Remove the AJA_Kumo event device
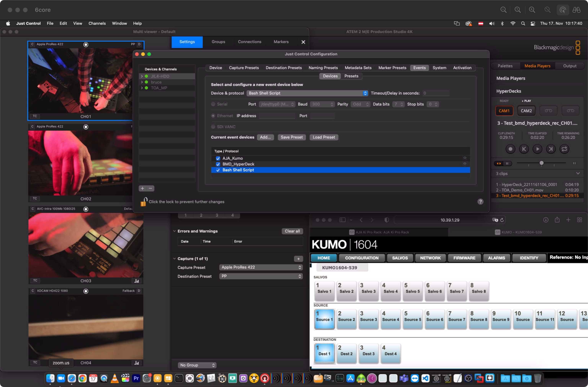Viewport: 588px width, 387px height. (x=465, y=158)
